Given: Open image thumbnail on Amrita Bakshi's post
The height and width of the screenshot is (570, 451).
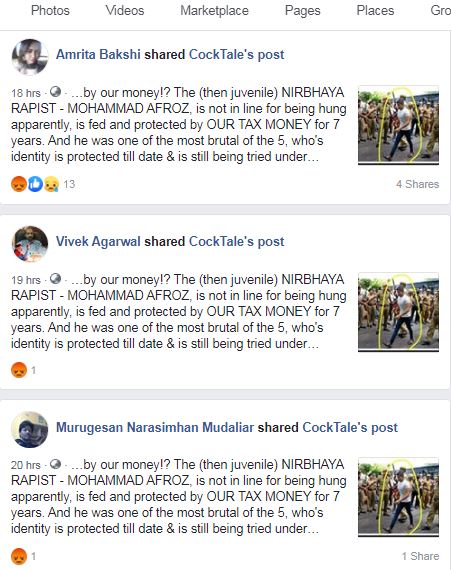Looking at the screenshot, I should (398, 125).
